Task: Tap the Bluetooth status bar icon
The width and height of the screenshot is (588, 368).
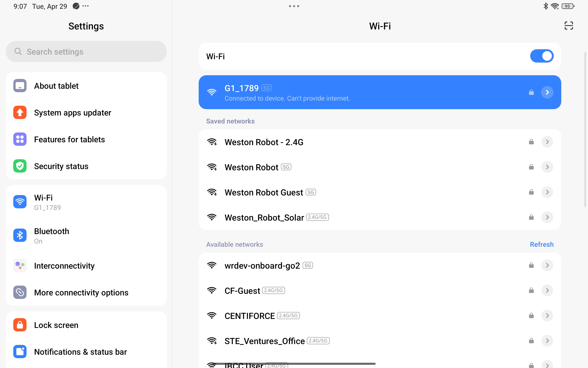Action: tap(546, 6)
